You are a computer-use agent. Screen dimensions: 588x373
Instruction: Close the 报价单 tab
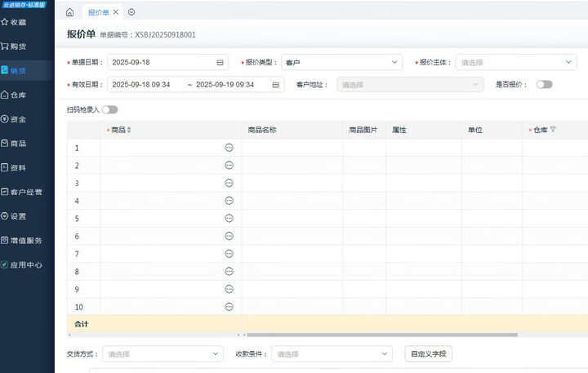click(116, 12)
